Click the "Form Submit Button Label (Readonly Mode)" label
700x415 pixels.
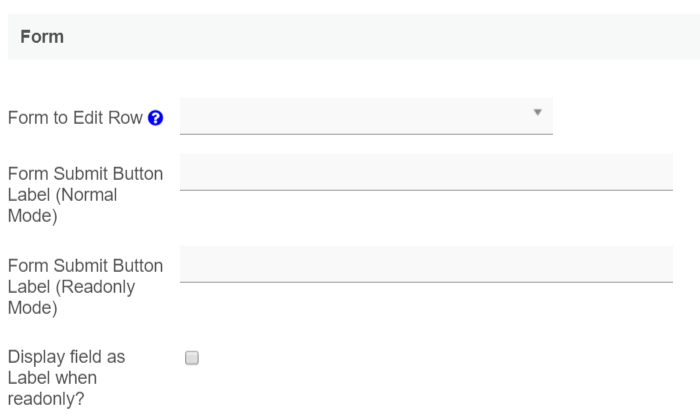point(85,287)
